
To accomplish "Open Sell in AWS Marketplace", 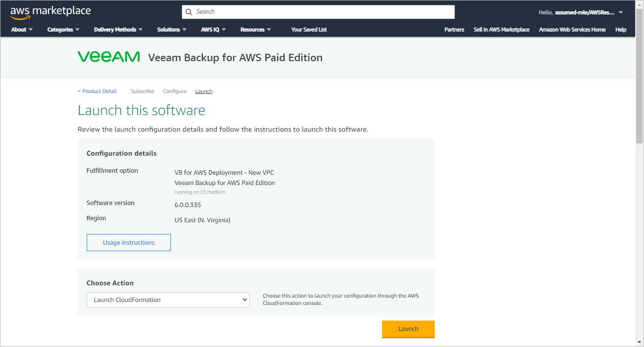I will pos(501,29).
